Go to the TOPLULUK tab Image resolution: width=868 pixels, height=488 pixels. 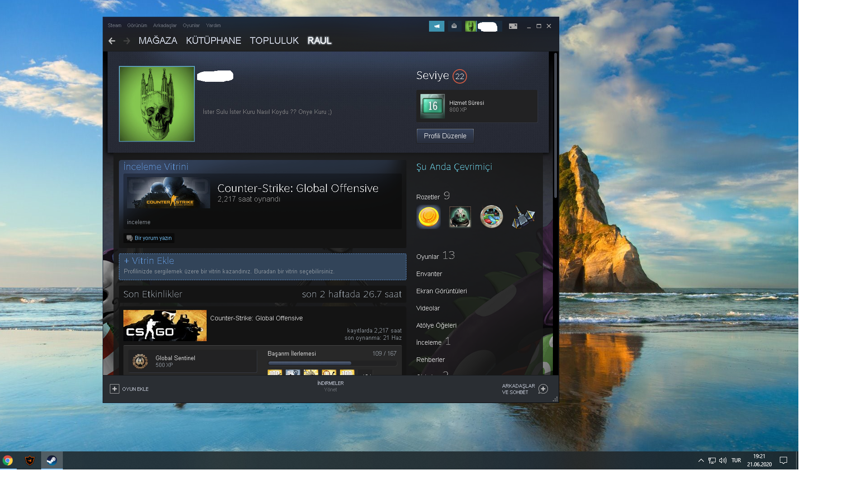point(274,41)
